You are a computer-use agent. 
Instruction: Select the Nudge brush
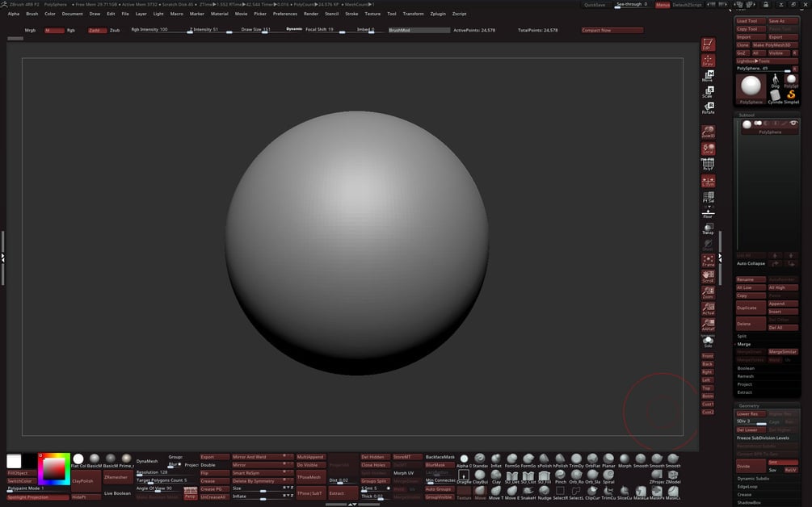tap(545, 492)
